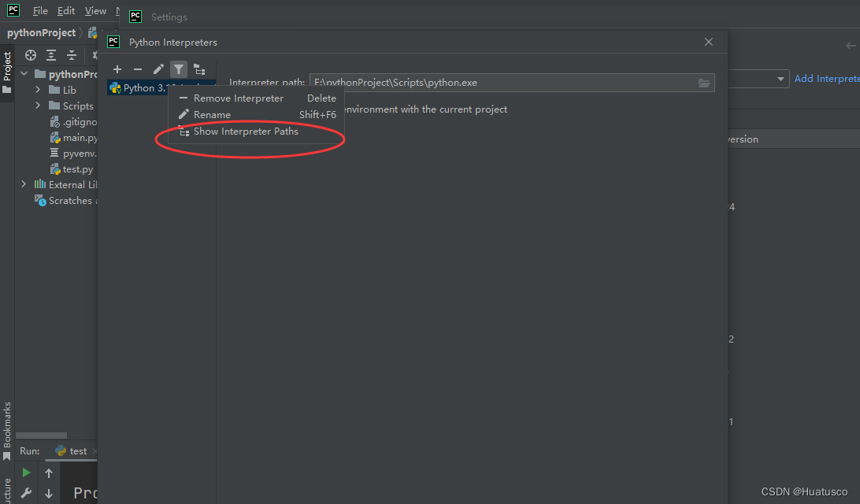The width and height of the screenshot is (860, 504).
Task: Select the opened-file crosshair icon
Action: 30,55
